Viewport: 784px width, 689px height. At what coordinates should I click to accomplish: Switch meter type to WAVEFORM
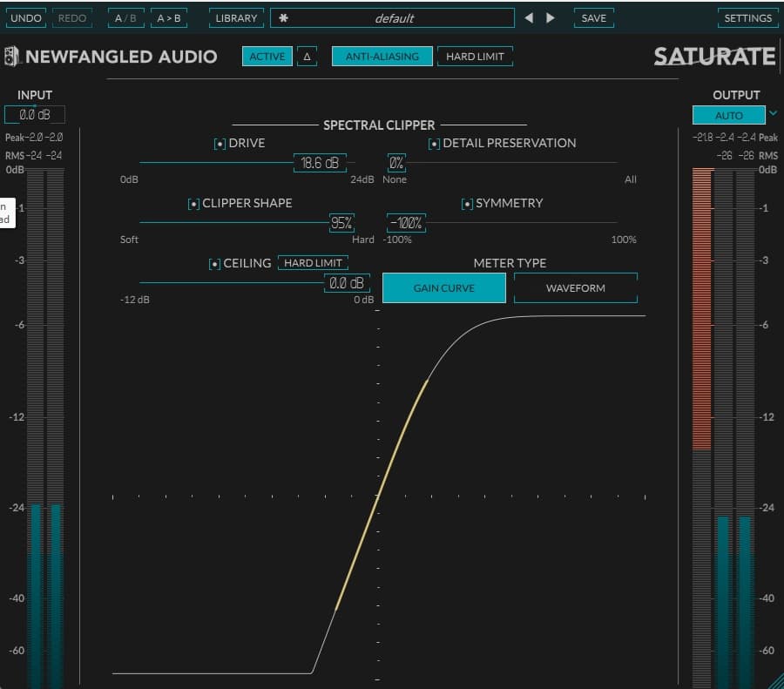pos(575,287)
